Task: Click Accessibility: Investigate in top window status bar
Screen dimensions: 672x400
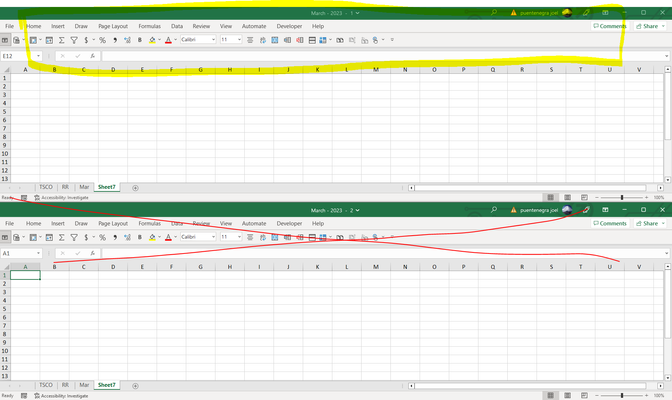Action: pyautogui.click(x=61, y=198)
